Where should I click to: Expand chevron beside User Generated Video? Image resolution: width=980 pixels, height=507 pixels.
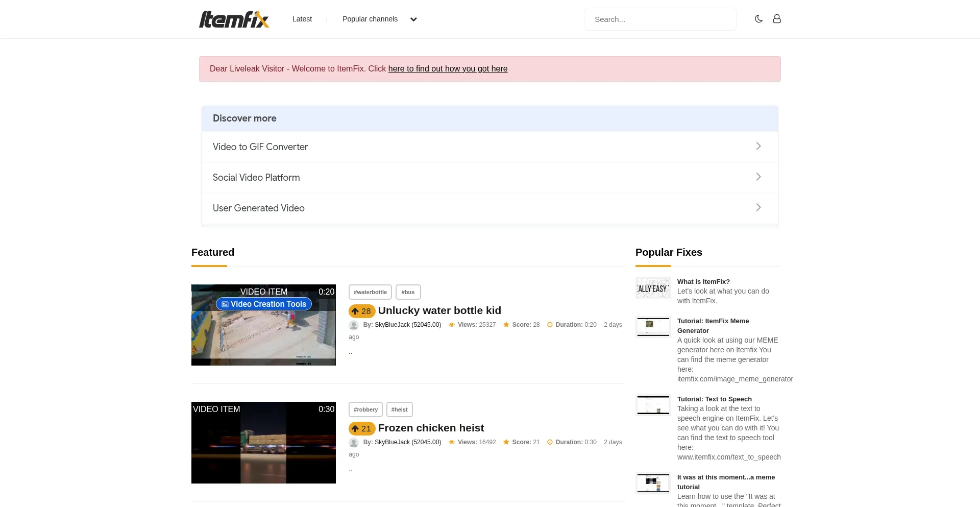pos(758,207)
